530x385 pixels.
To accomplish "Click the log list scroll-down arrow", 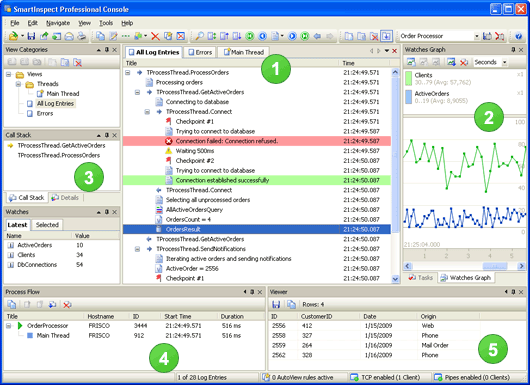I will tap(395, 279).
